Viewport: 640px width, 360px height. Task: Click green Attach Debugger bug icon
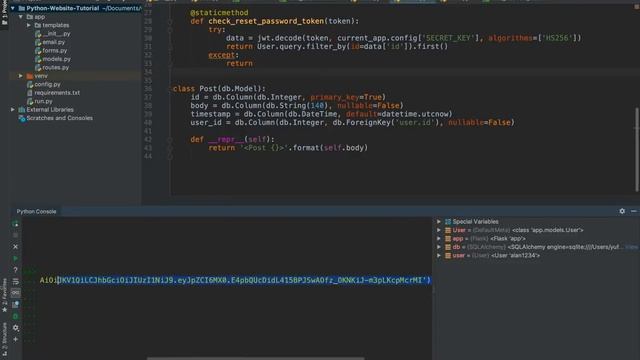[16, 316]
